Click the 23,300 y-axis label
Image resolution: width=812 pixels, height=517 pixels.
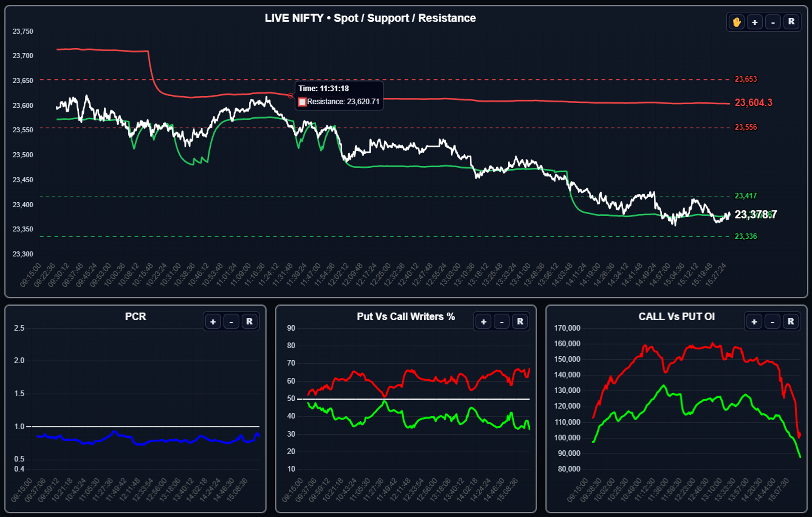[x=23, y=254]
